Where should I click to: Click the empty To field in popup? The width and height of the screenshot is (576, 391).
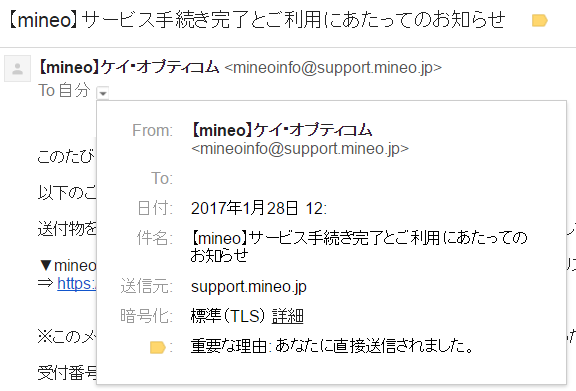coord(367,179)
